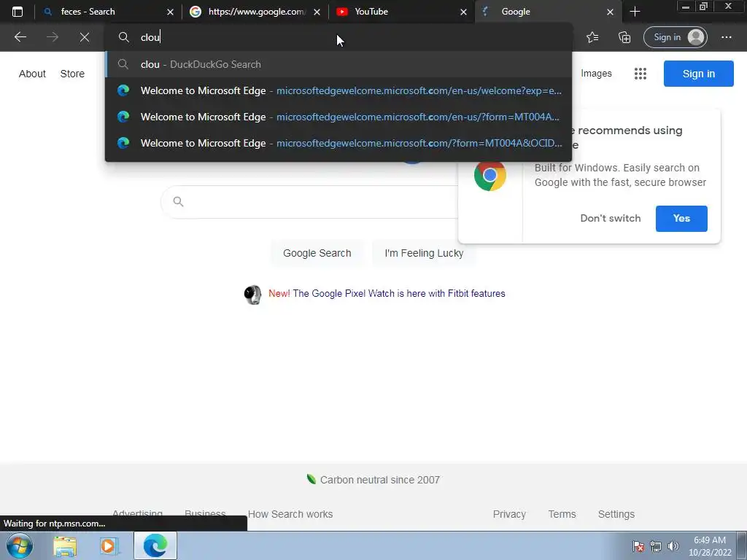Open Edge Settings and more menu
The width and height of the screenshot is (747, 560).
(x=726, y=37)
